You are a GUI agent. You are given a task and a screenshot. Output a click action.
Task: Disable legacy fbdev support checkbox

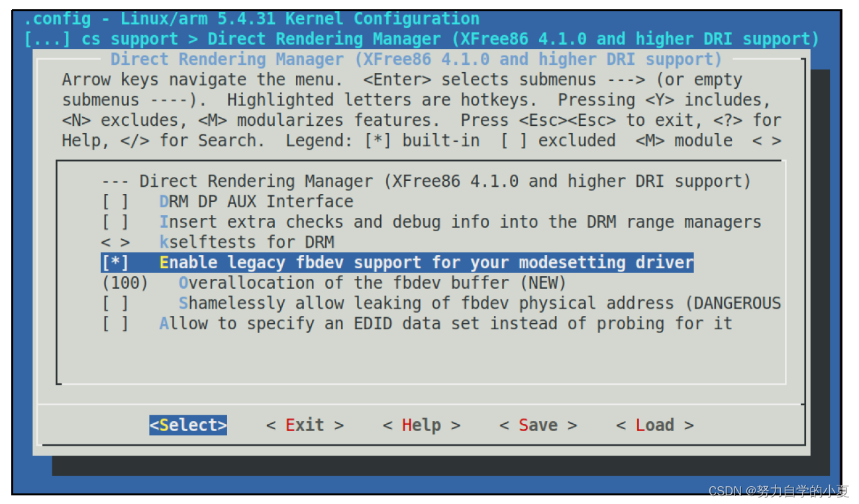pyautogui.click(x=115, y=262)
